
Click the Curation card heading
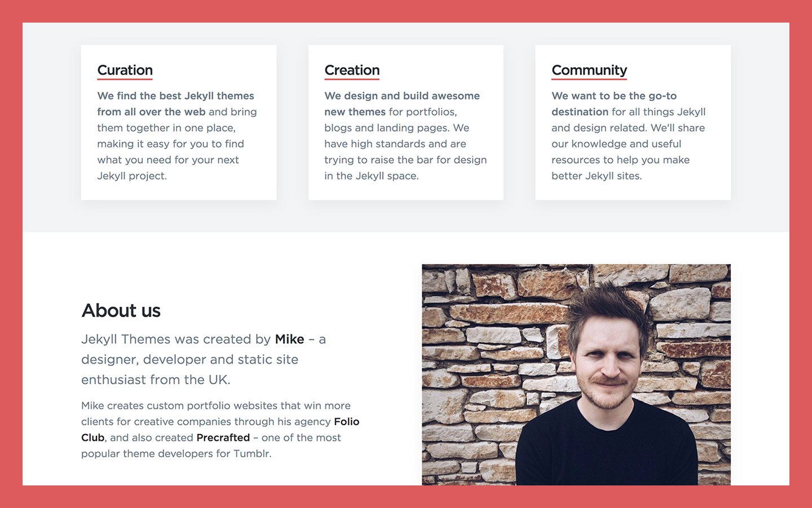coord(125,70)
